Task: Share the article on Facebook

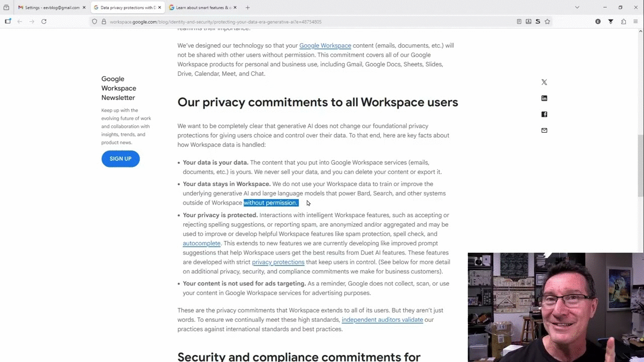Action: (544, 114)
